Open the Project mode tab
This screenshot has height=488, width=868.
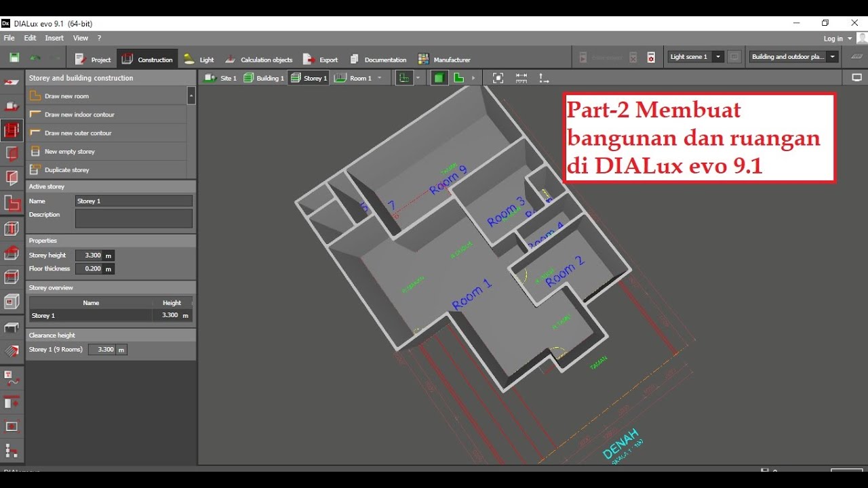pyautogui.click(x=93, y=59)
